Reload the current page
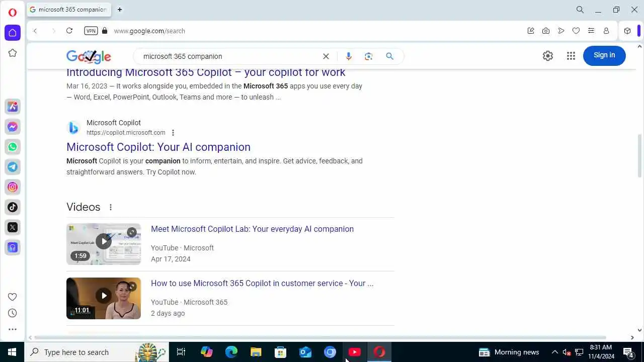The image size is (644, 362). [69, 31]
